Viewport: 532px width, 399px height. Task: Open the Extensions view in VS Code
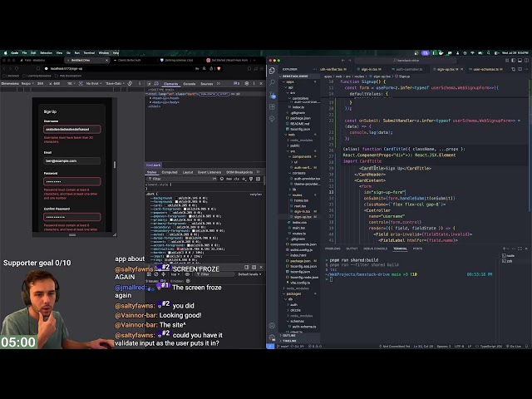coord(272,106)
